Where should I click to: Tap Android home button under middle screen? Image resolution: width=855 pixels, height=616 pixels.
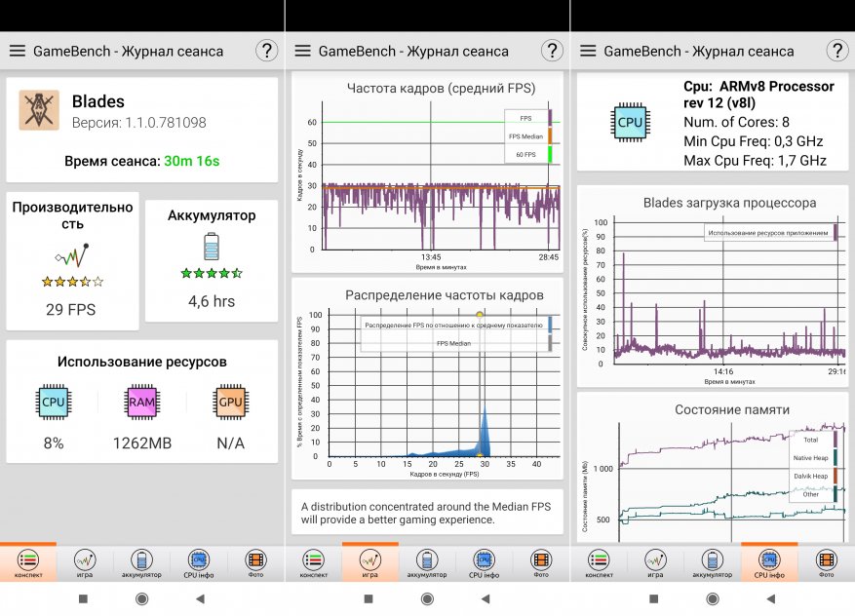tap(427, 599)
